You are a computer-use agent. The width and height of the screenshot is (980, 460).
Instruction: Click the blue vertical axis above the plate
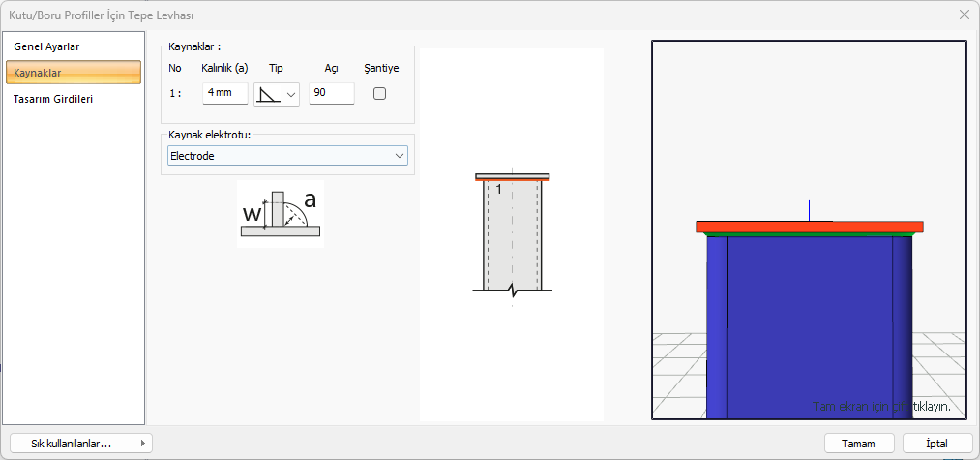[x=809, y=209]
